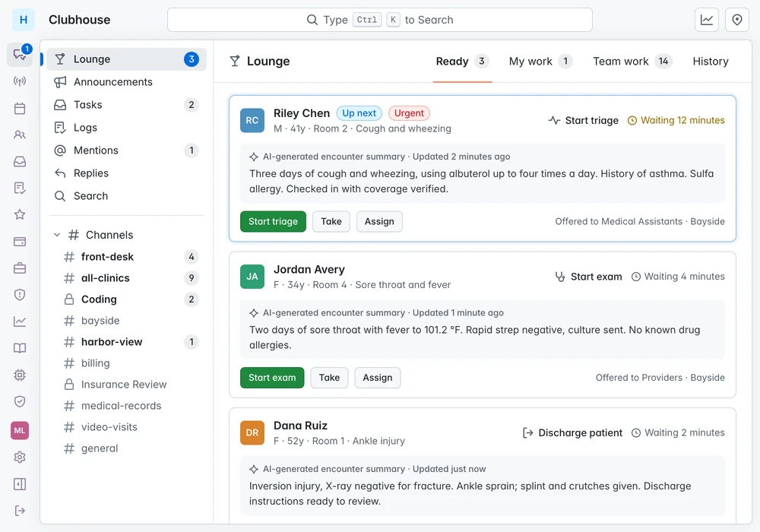Open Logs in the sidebar
Image resolution: width=760 pixels, height=532 pixels.
pos(126,128)
